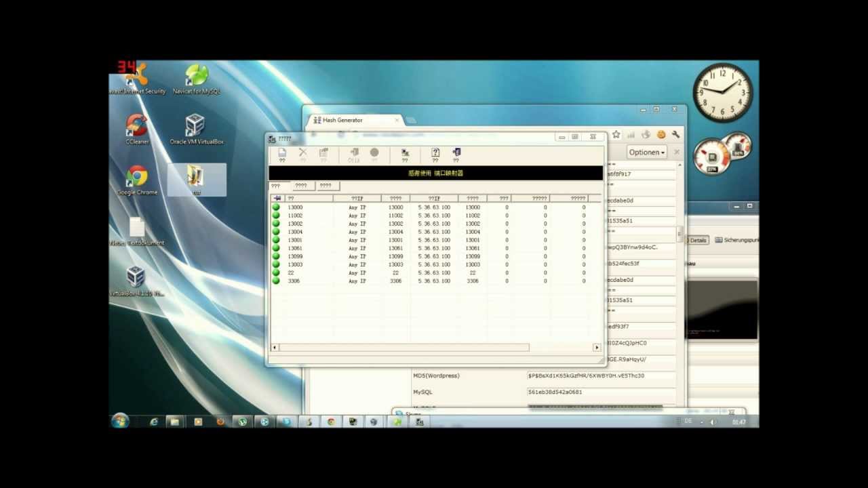Click the Details button in VirtualBox window

696,240
